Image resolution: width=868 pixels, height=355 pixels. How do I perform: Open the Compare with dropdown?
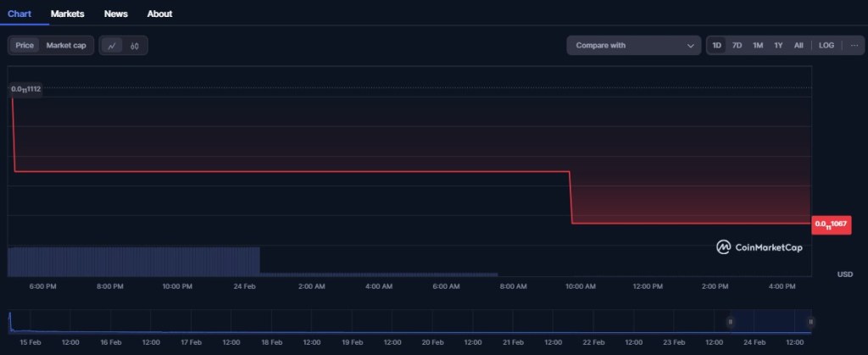(634, 46)
